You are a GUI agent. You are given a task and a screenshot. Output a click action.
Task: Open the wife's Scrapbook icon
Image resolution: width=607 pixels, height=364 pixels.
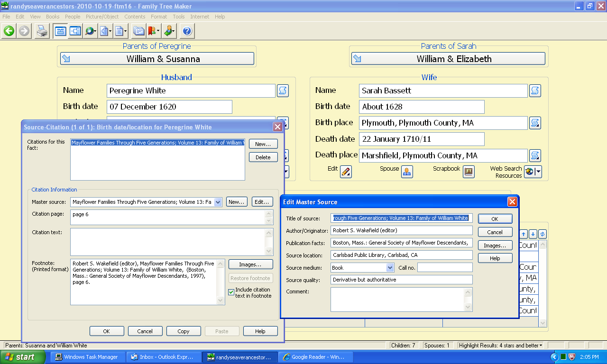coord(469,172)
